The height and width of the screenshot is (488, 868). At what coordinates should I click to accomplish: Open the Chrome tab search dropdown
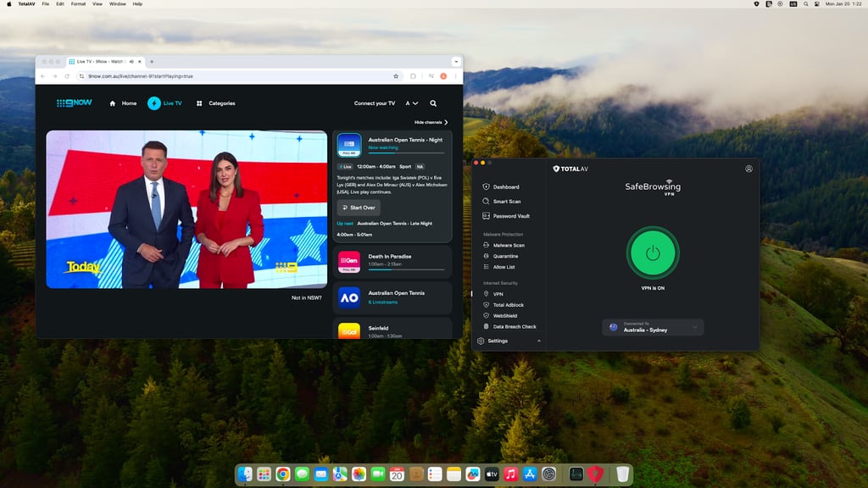(x=455, y=61)
